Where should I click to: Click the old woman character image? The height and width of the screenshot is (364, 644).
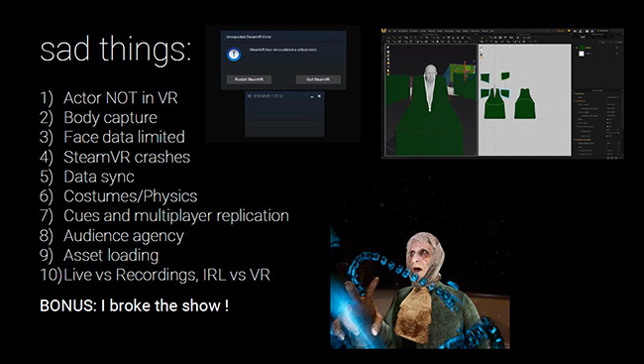[x=420, y=287]
